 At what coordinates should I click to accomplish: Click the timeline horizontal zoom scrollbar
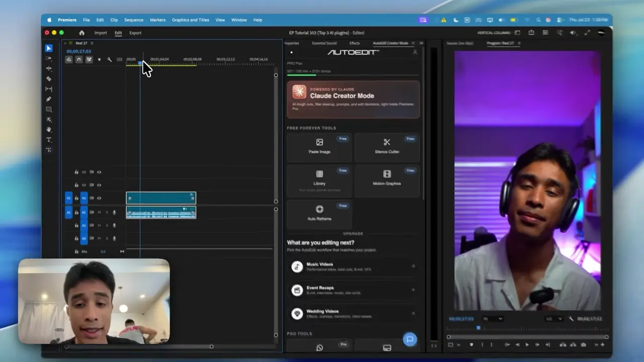(x=139, y=346)
